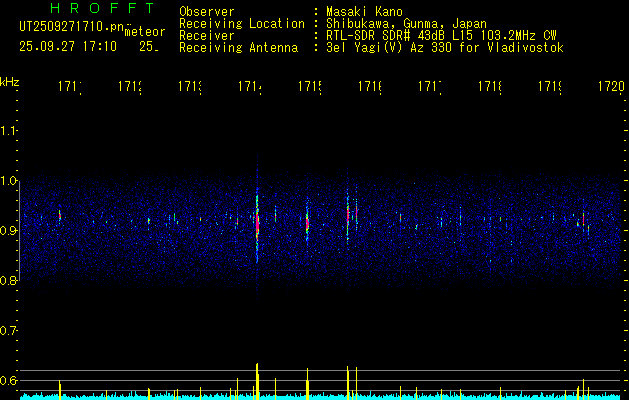This screenshot has height=400, width=629.
Task: Click the 1715 time axis label
Action: coord(310,87)
